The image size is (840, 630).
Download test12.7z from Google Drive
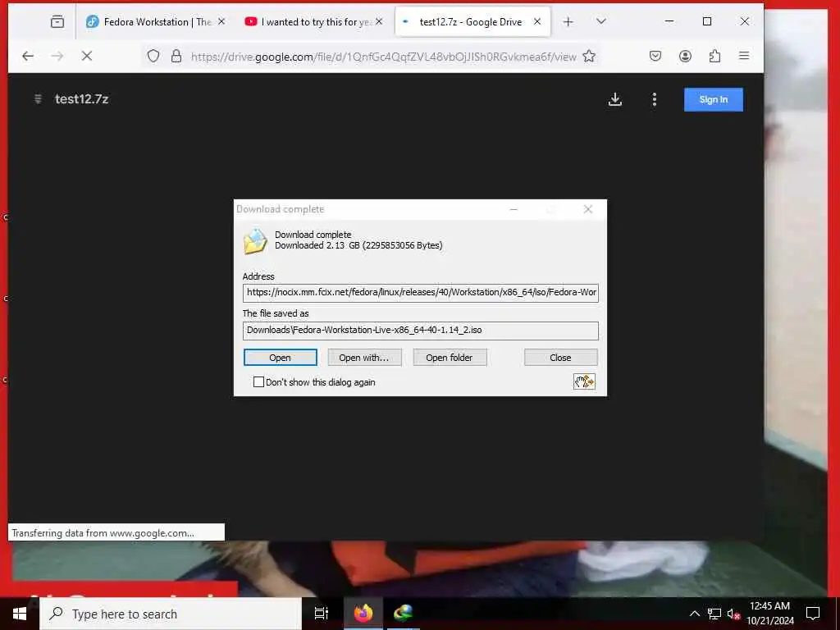tap(615, 99)
